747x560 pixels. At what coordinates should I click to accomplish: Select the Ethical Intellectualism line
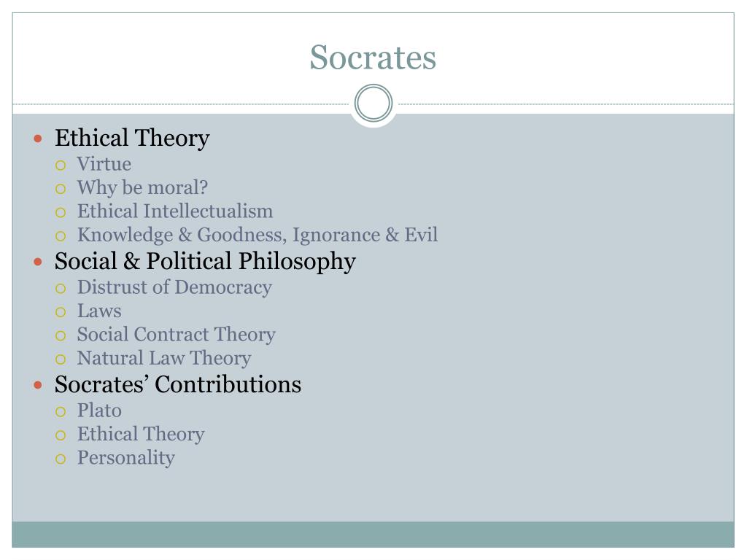(175, 211)
